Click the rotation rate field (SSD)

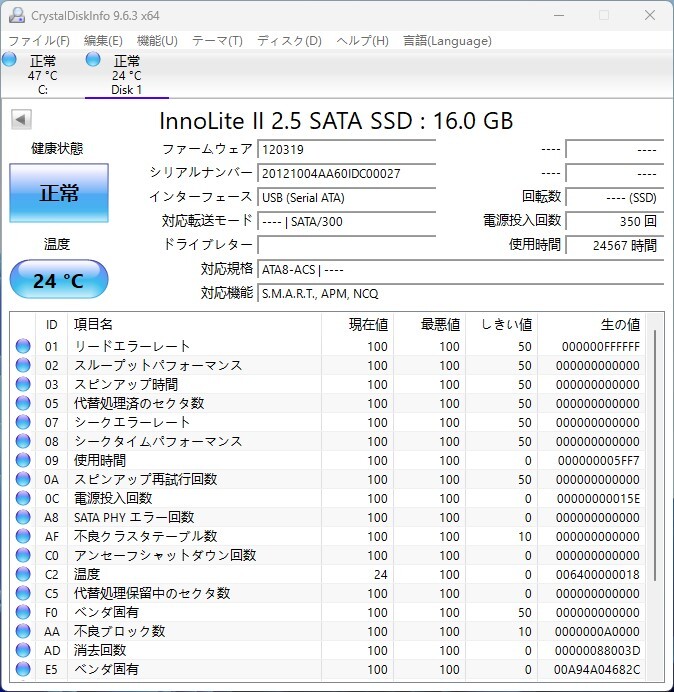coord(614,197)
